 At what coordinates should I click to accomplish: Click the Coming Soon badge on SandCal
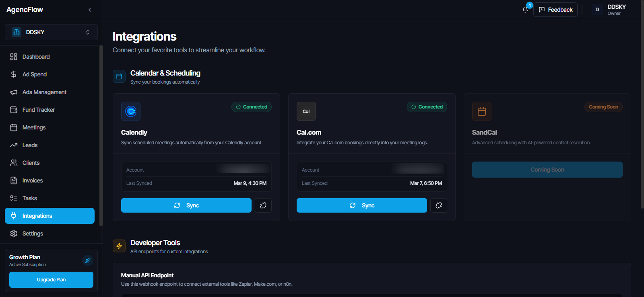603,107
